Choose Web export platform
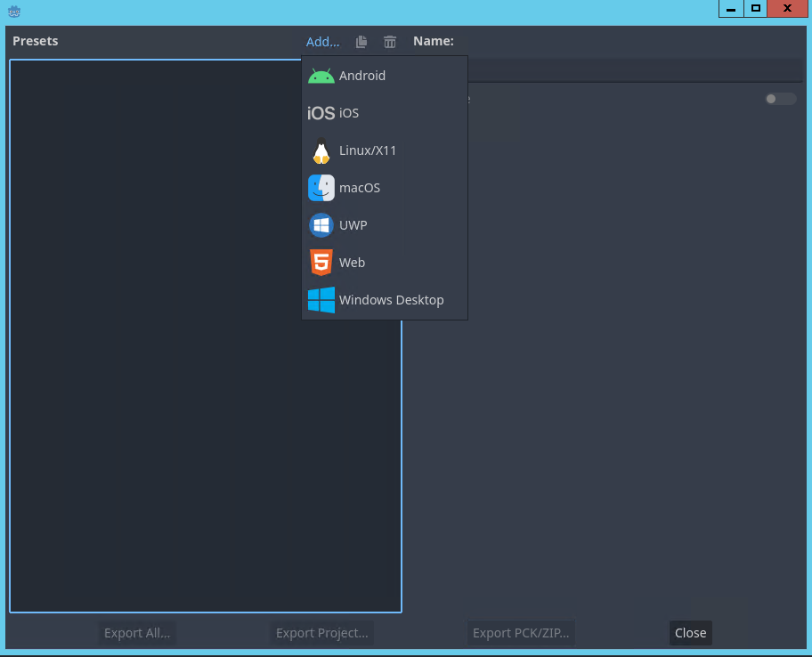Screen dimensions: 812x657 [x=385, y=263]
